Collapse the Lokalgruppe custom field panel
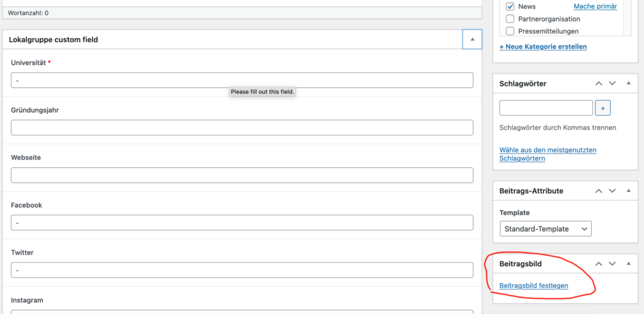The image size is (644, 314). [x=472, y=40]
